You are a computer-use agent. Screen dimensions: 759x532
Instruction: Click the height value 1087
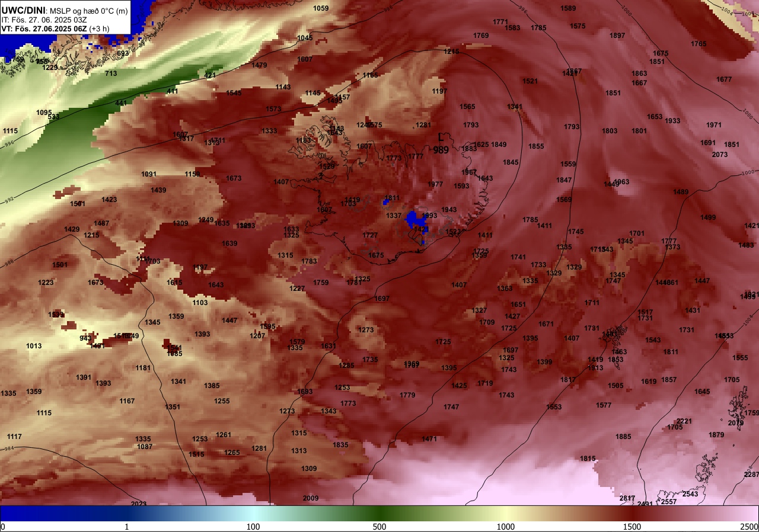click(145, 447)
